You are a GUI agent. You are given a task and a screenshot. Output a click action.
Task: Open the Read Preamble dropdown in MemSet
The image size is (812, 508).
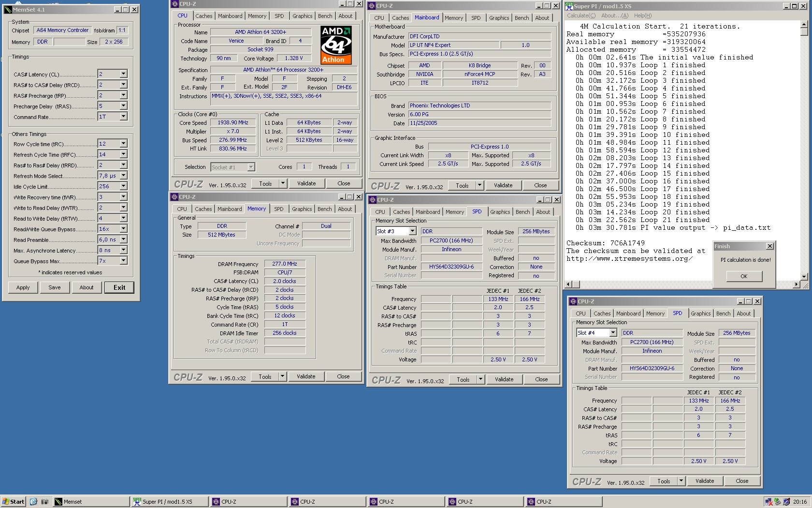coord(123,239)
